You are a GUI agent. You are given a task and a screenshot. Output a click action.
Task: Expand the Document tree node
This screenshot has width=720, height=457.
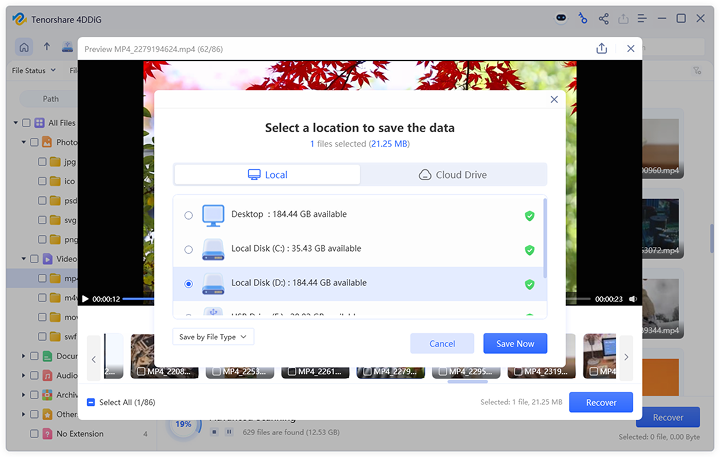[23, 356]
